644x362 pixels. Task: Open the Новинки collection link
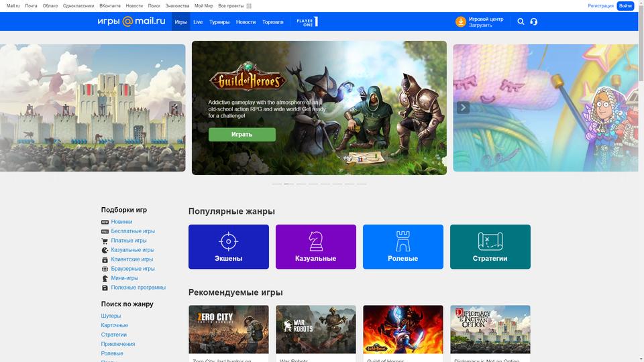point(121,222)
